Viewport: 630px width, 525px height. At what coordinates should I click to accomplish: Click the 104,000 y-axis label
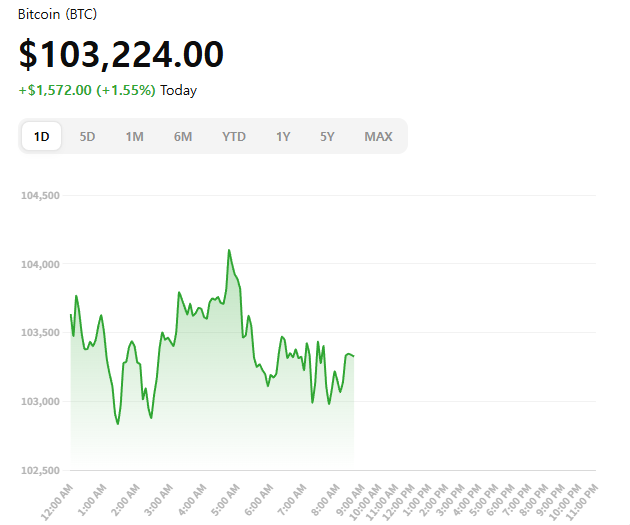tap(40, 264)
